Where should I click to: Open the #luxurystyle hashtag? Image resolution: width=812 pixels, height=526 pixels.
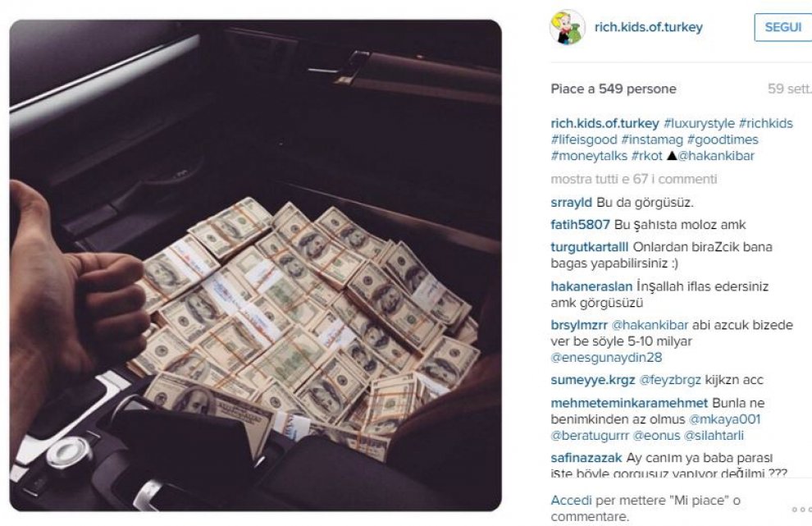point(699,123)
